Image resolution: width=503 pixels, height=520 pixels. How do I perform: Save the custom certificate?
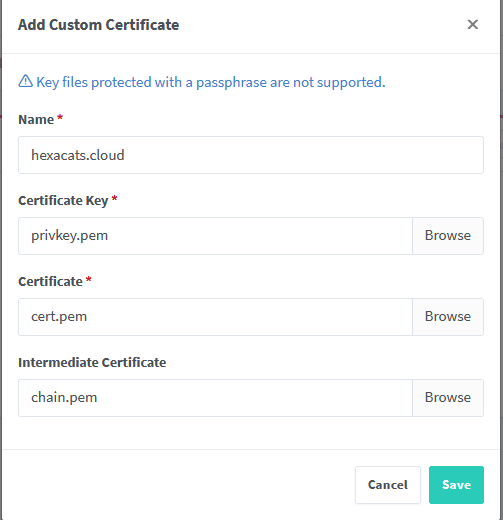[x=456, y=485]
